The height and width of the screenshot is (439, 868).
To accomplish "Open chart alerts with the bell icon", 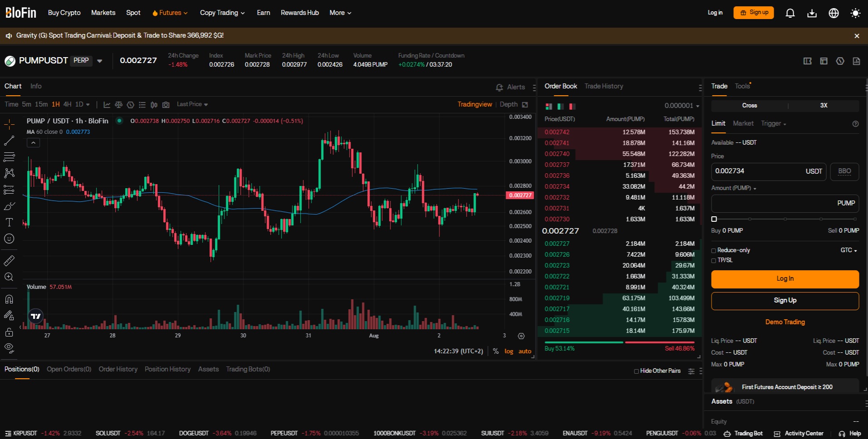I will (499, 87).
